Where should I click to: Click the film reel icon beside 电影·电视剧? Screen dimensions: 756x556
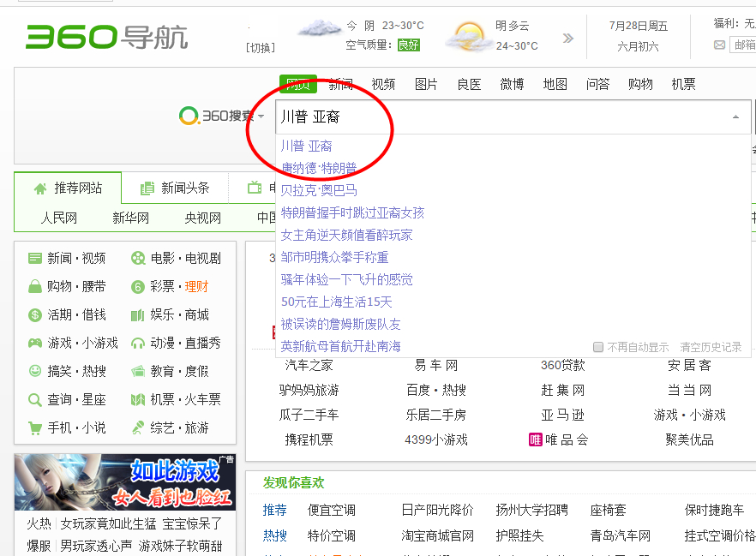138,258
